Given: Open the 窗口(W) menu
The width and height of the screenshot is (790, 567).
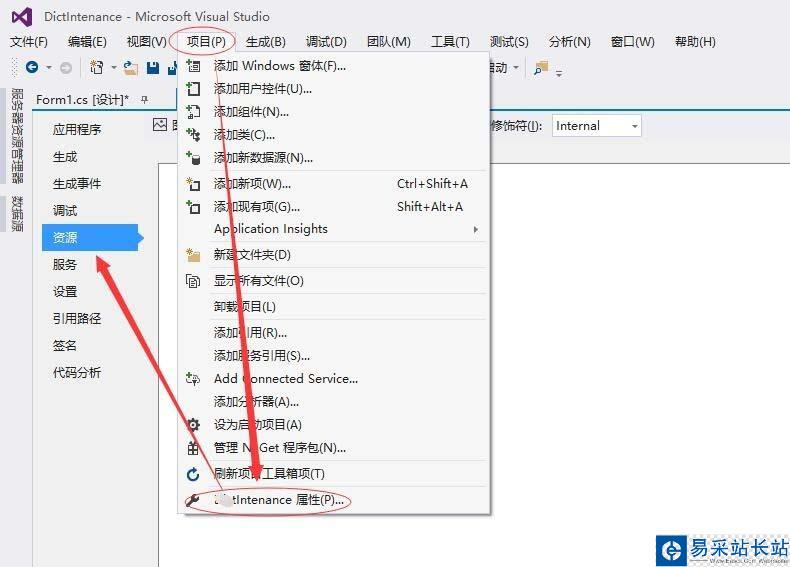Looking at the screenshot, I should [632, 42].
